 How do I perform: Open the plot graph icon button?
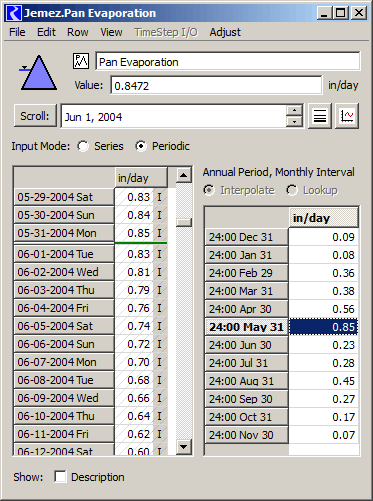pyautogui.click(x=347, y=116)
